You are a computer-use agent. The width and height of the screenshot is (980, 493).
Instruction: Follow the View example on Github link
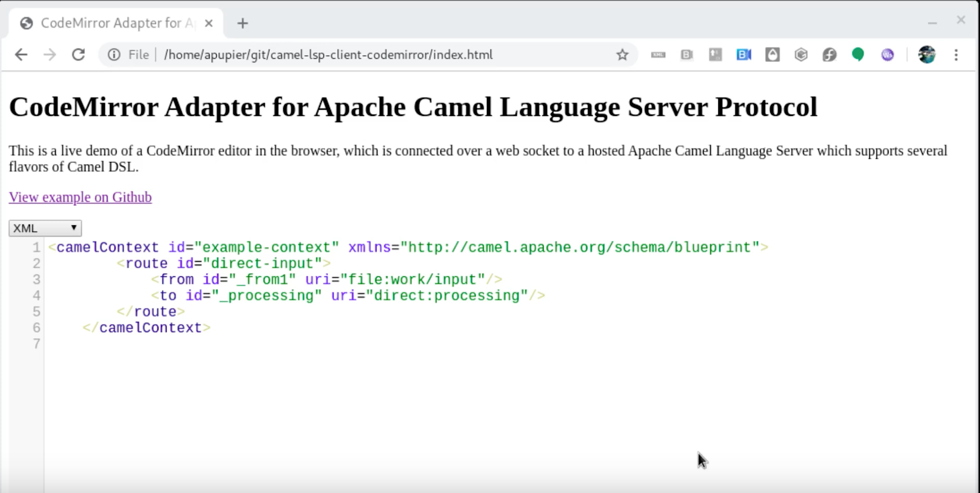pos(80,197)
